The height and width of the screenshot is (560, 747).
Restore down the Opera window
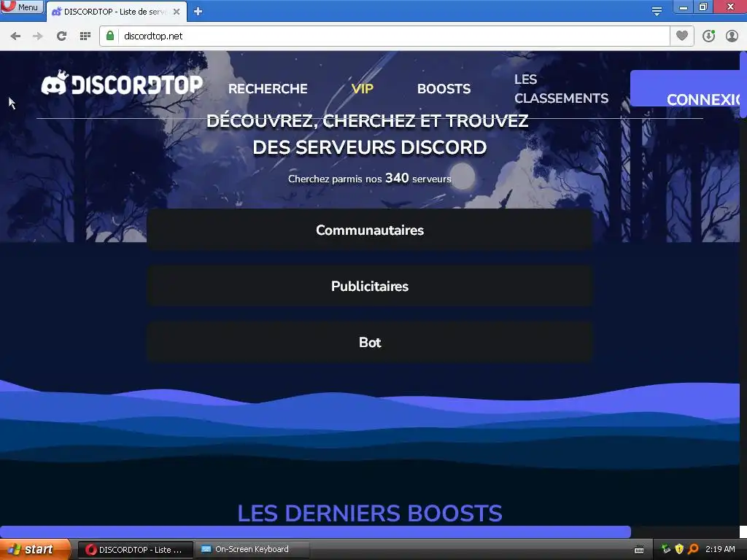coord(704,7)
